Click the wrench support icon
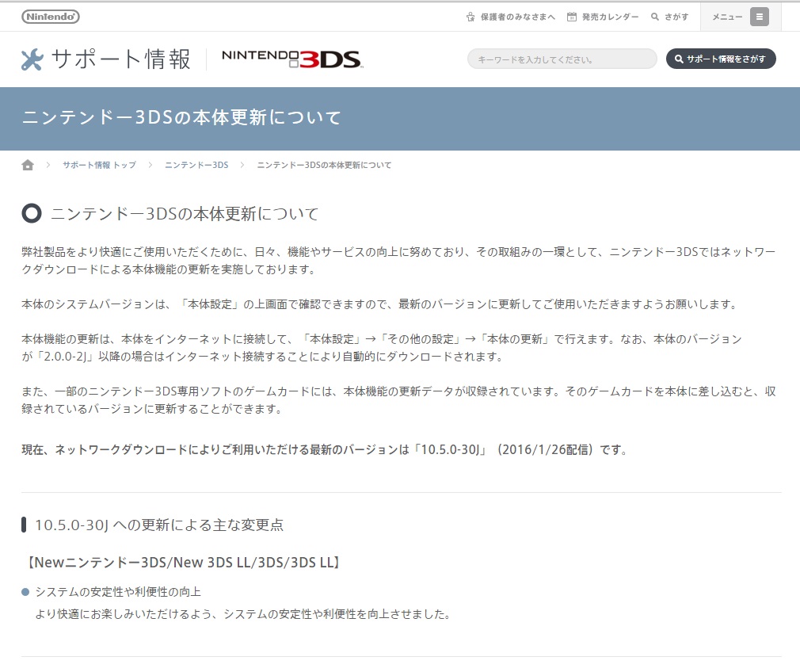Viewport: 800px width, 672px height. click(32, 59)
